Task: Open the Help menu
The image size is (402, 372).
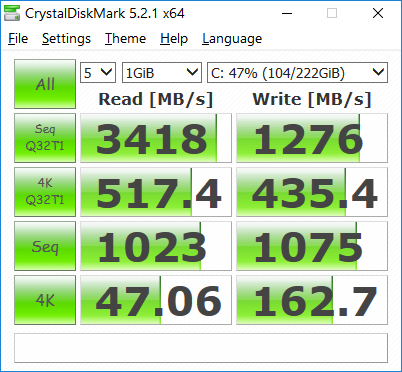Action: 174,39
